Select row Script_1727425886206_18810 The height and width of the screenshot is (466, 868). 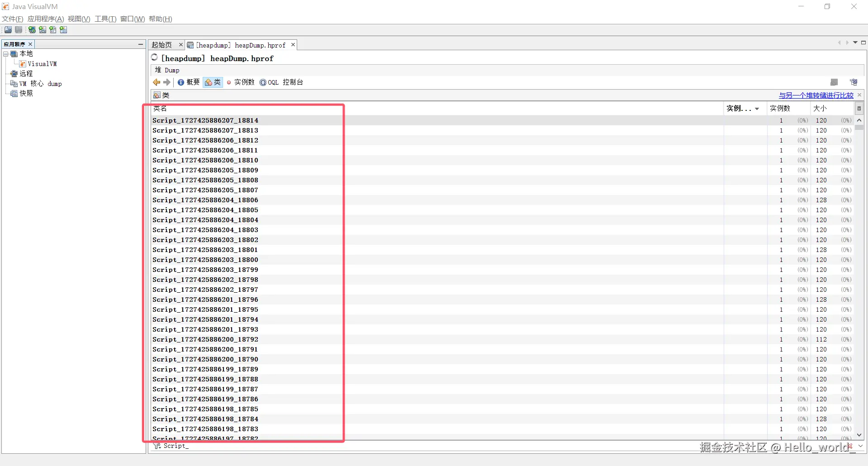tap(503, 160)
